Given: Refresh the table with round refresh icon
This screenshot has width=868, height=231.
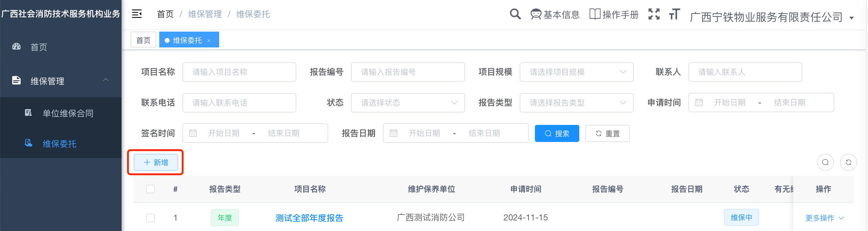Looking at the screenshot, I should pyautogui.click(x=849, y=163).
